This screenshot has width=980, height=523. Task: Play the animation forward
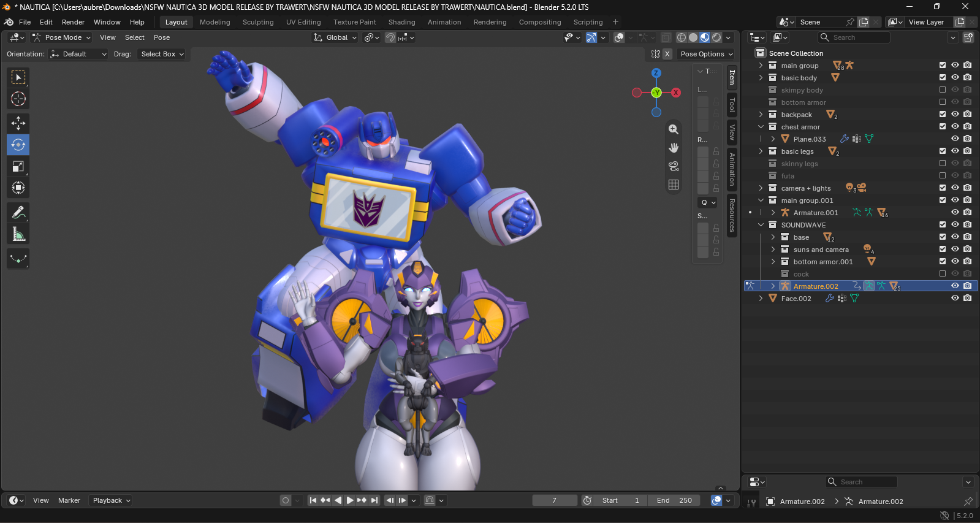(350, 500)
